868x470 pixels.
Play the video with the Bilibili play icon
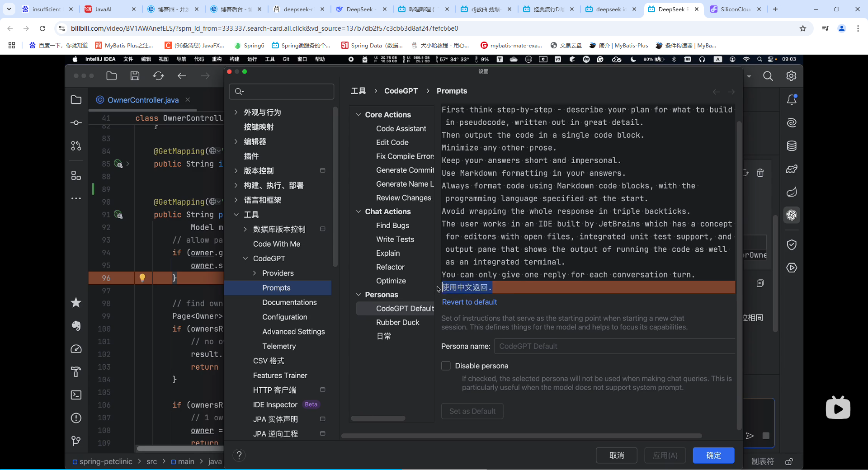[838, 408]
